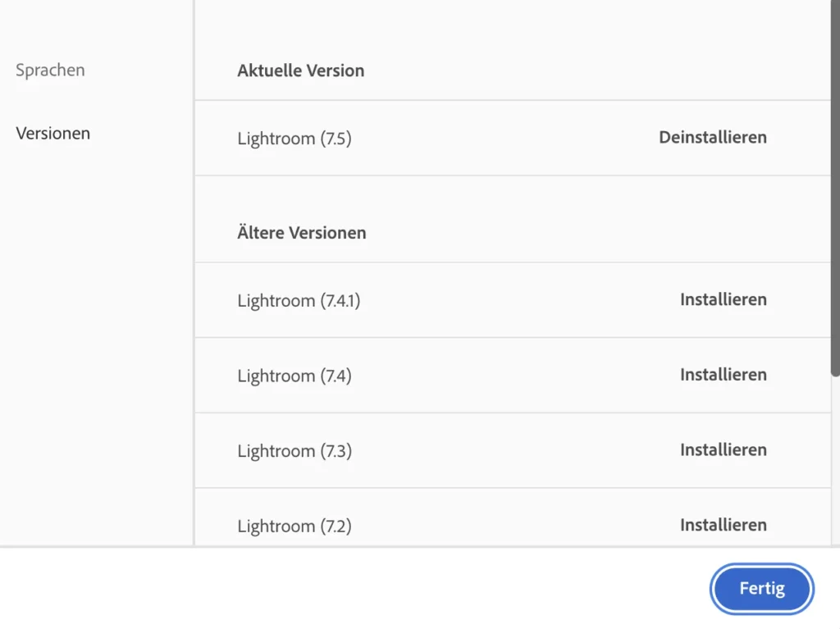
Task: Click the Lightroom (7.4.1) list label
Action: (x=299, y=301)
